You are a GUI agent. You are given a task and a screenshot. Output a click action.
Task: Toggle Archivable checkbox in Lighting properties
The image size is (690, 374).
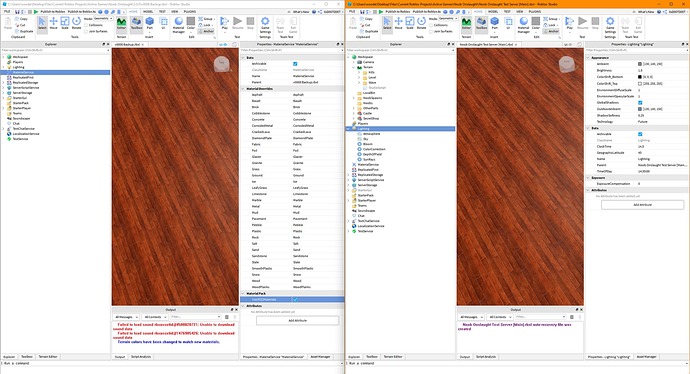pos(640,134)
